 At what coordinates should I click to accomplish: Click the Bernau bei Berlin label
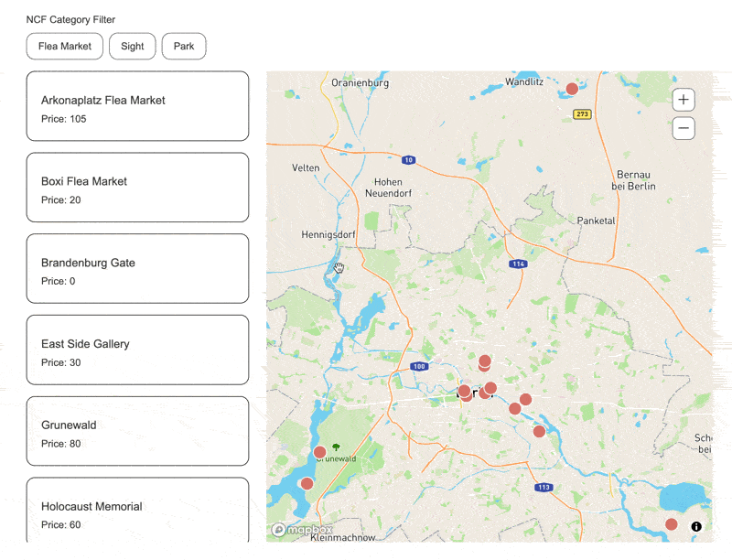[633, 180]
